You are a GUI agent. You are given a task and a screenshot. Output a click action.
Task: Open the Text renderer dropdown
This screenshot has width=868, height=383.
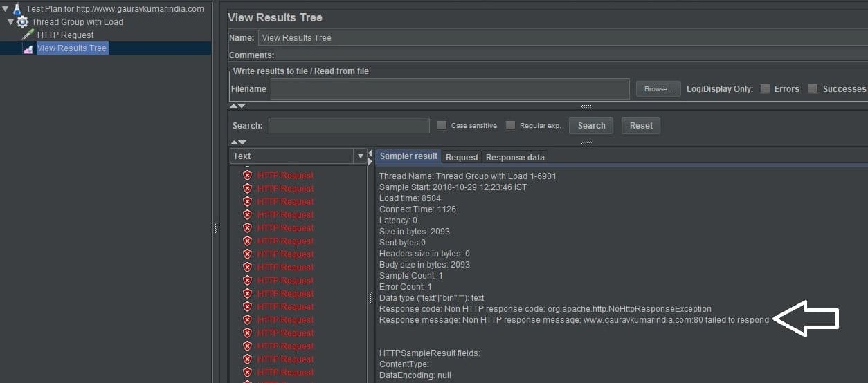coord(360,156)
